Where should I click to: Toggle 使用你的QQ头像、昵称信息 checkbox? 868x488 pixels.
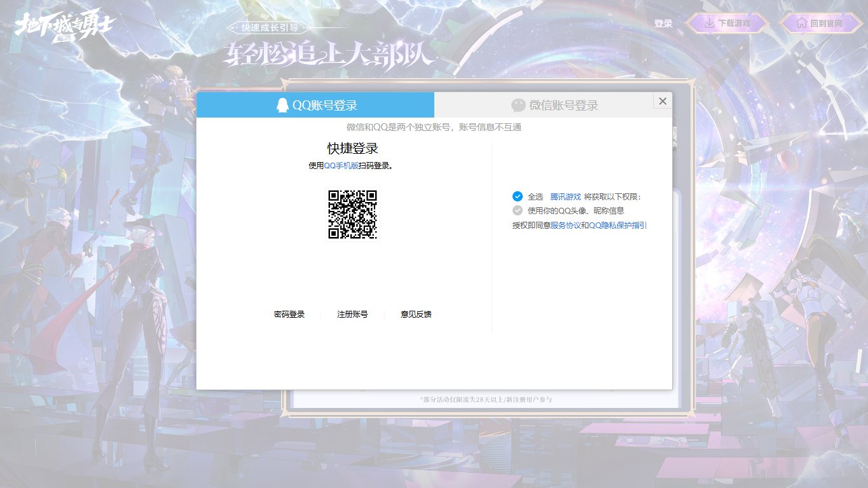pyautogui.click(x=518, y=210)
